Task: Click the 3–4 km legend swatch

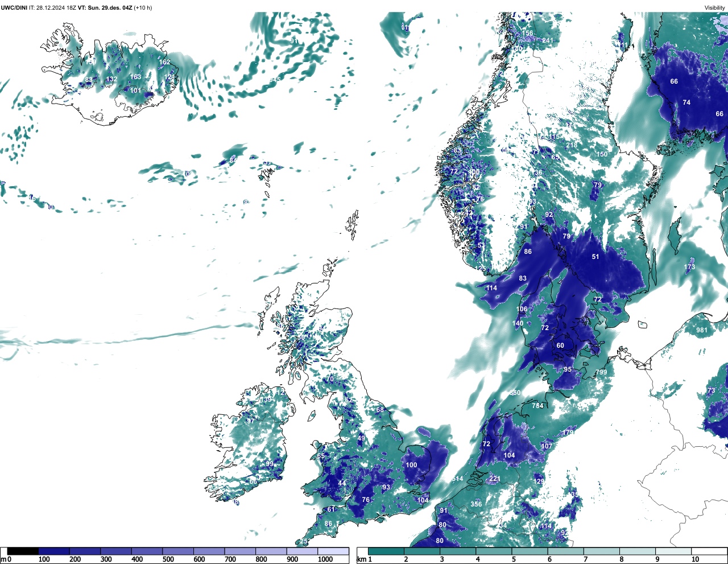Action: pos(458,551)
